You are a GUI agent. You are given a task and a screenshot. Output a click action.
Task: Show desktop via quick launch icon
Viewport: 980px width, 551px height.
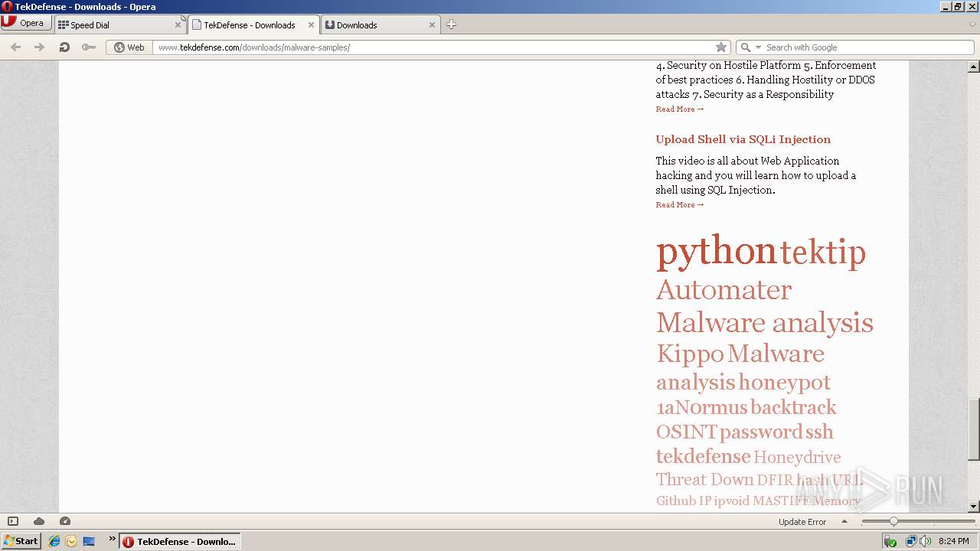89,541
